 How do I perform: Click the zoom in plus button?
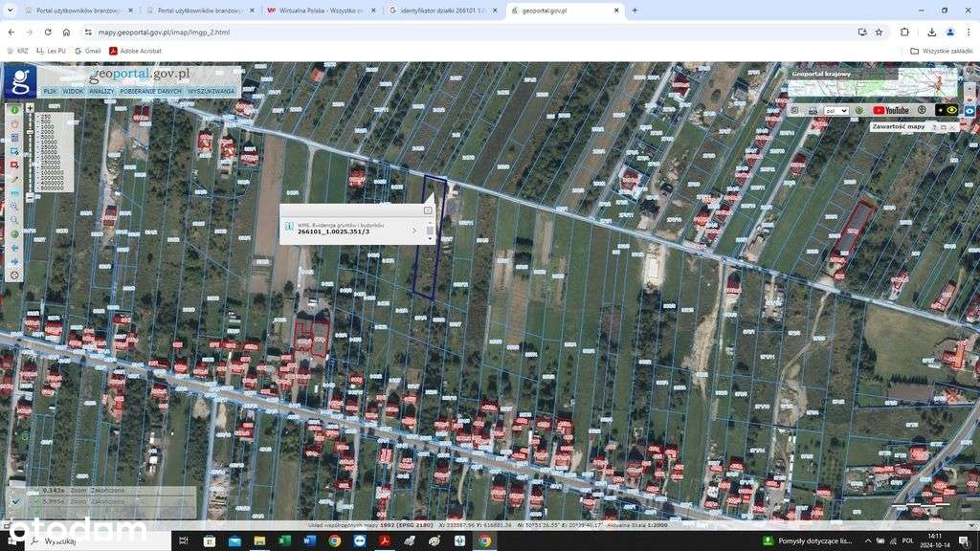pyautogui.click(x=30, y=109)
